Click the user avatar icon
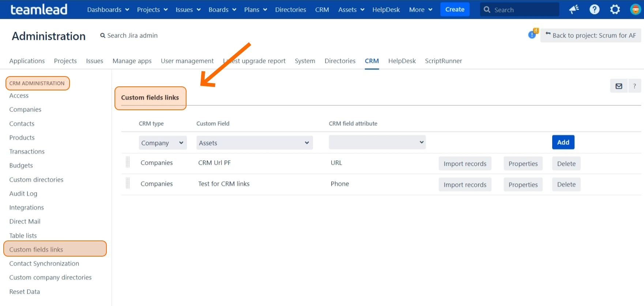The height and width of the screenshot is (306, 644). [x=635, y=10]
